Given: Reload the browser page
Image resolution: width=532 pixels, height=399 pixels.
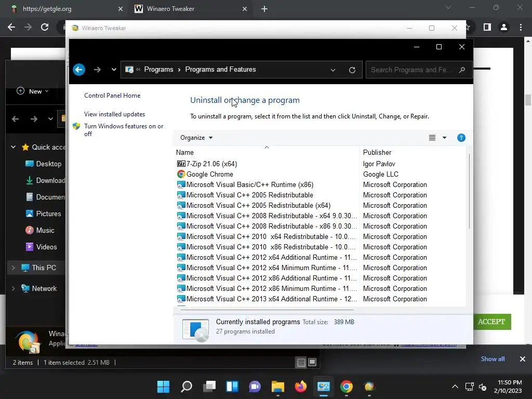Looking at the screenshot, I should click(45, 27).
